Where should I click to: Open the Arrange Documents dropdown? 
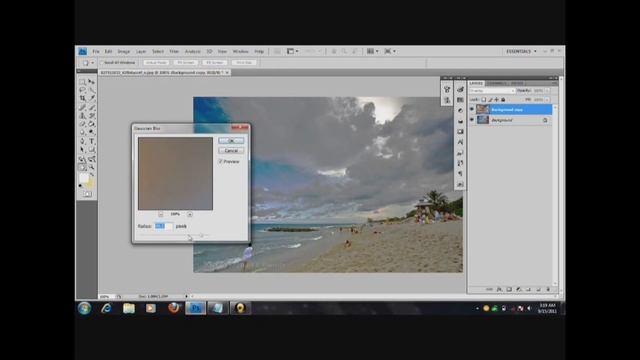[373, 51]
